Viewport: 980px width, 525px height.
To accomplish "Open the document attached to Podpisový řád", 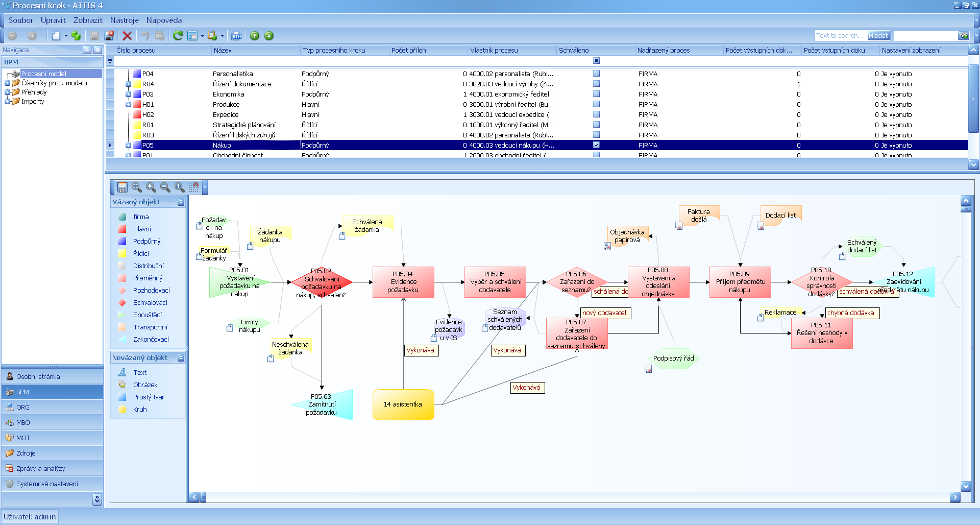I will click(648, 369).
